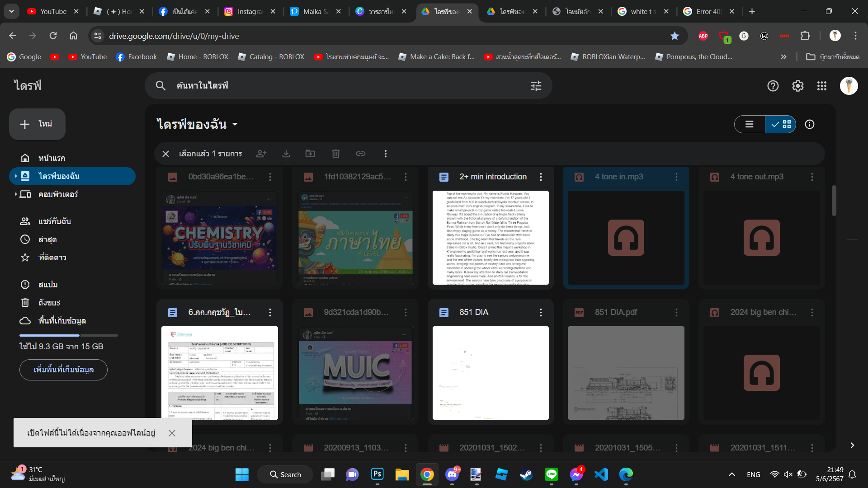868x488 pixels.
Task: Expand the My Drive tree item arrow
Action: click(x=16, y=176)
